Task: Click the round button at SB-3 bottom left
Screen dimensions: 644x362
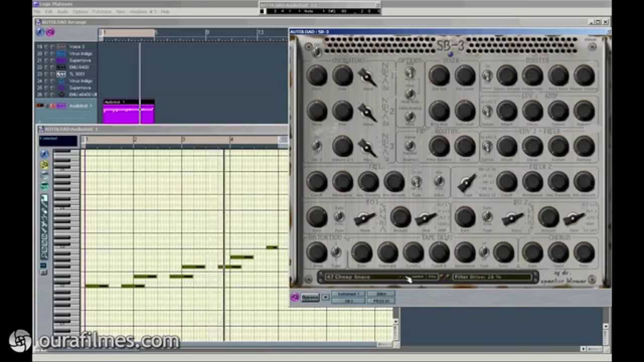Action: tap(308, 280)
